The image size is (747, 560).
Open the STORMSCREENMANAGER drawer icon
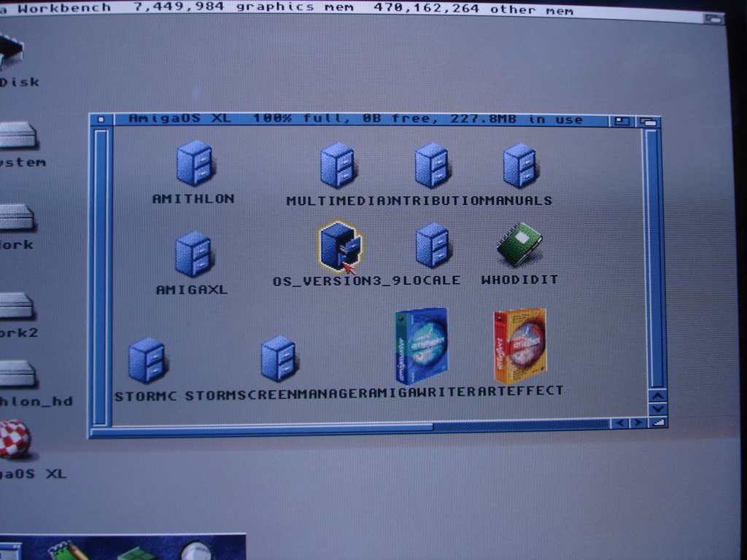pyautogui.click(x=279, y=358)
